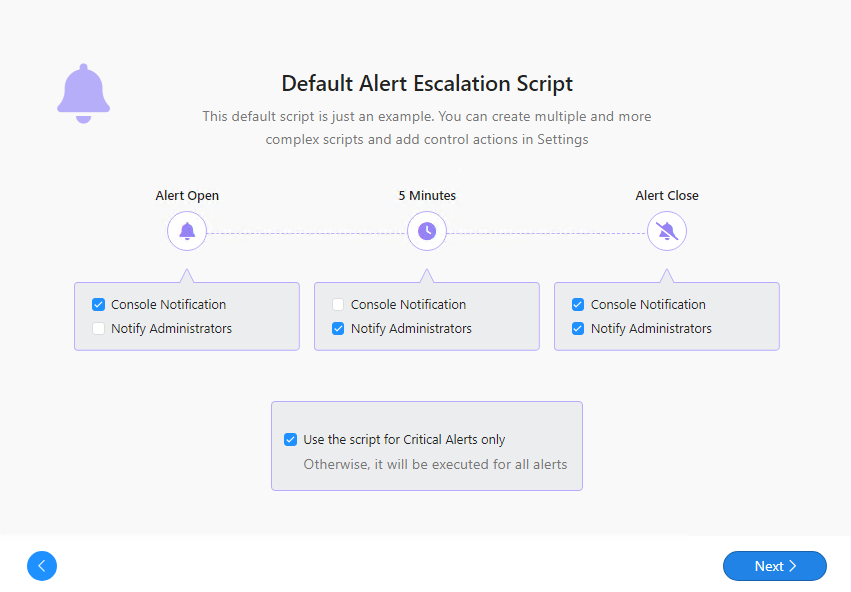This screenshot has height=592, width=851.
Task: Disable Notify Administrators under Alert Close
Action: 578,328
